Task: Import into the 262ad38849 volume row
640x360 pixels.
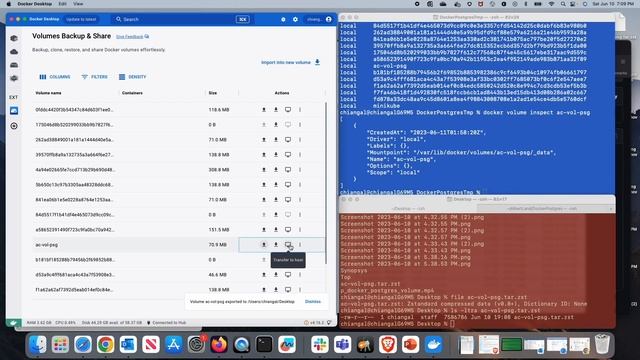Action: coord(276,140)
